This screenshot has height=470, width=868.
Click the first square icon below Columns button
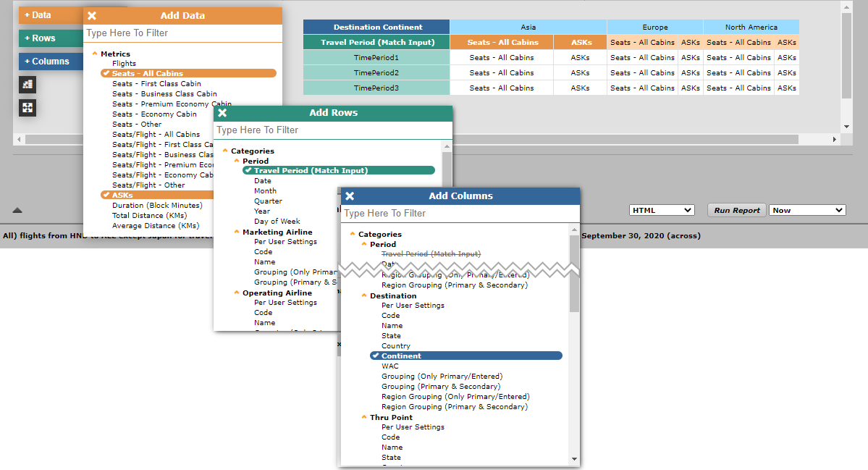[x=28, y=85]
